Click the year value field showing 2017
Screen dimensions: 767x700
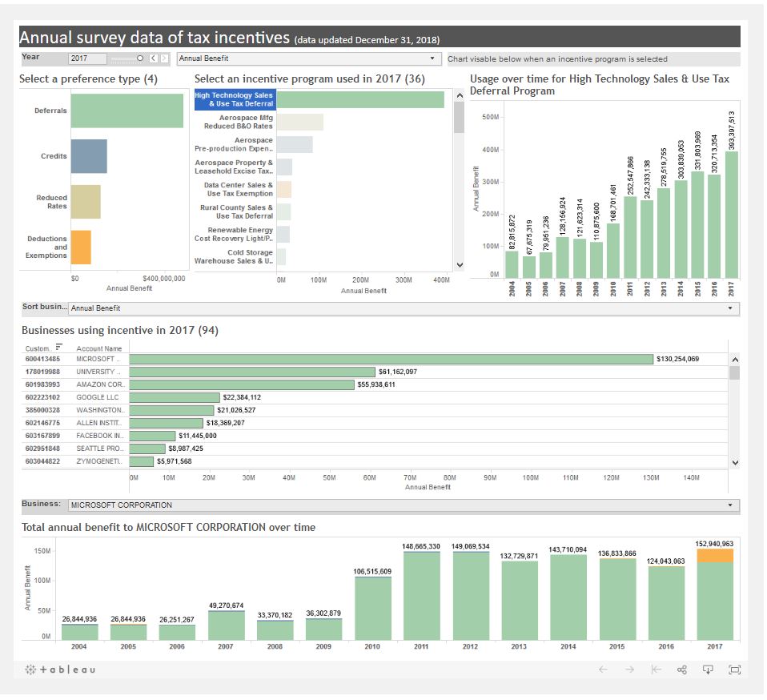(87, 58)
